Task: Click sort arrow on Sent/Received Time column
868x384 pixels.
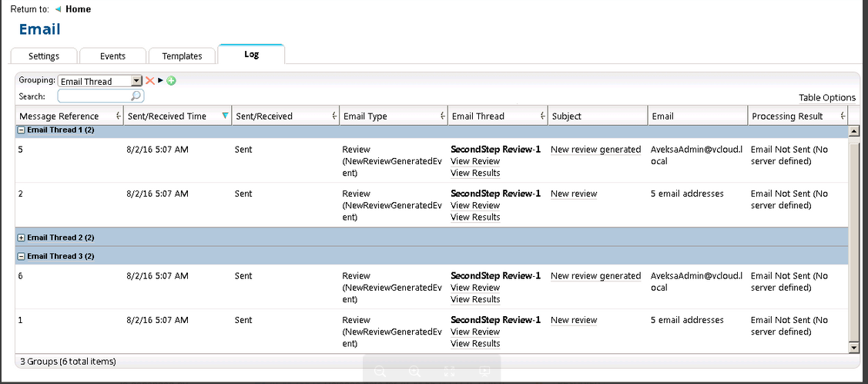Action: [225, 116]
